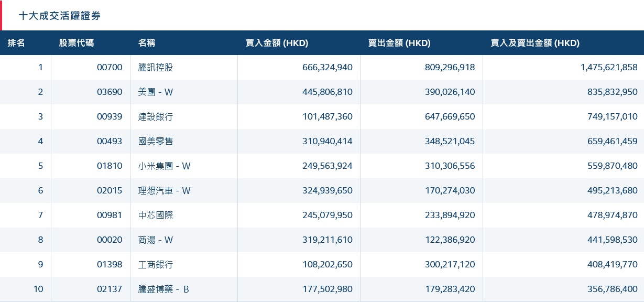Click rank number 1
This screenshot has height=302, width=644.
pyautogui.click(x=41, y=67)
